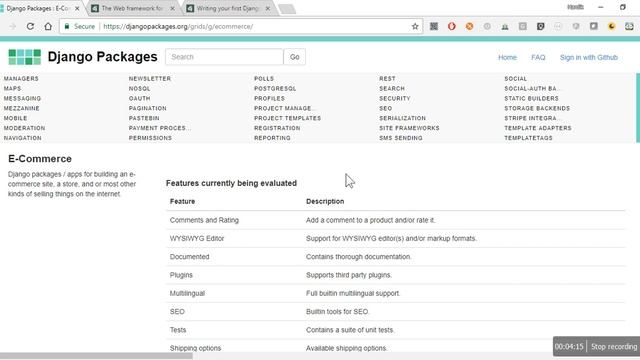Focus the Search input field
Image resolution: width=640 pixels, height=360 pixels.
[224, 57]
